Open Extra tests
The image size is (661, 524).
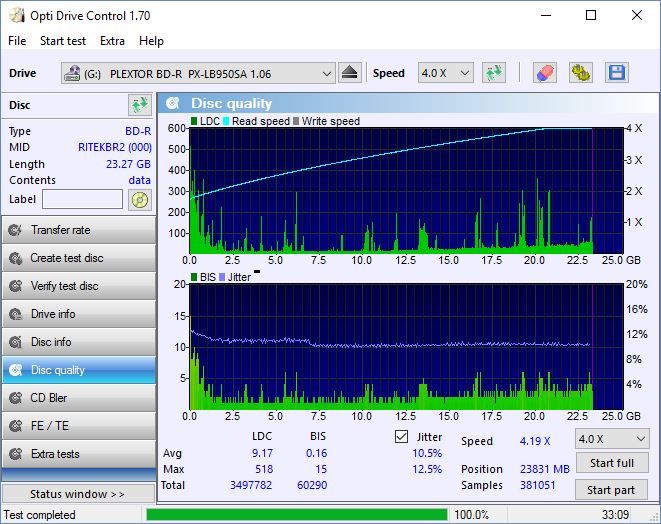(x=79, y=454)
